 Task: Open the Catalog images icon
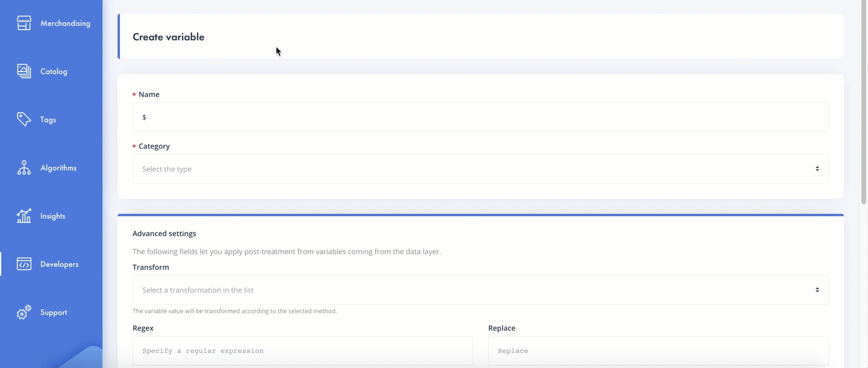click(x=24, y=71)
